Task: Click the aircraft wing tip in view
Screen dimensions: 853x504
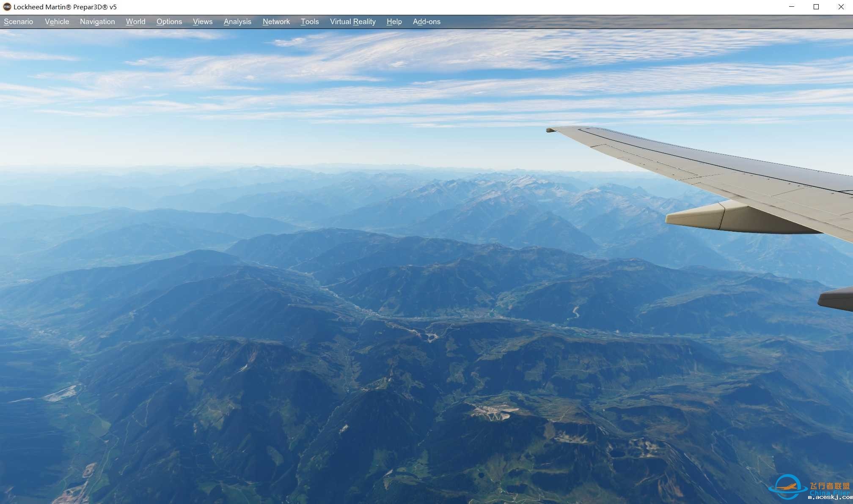Action: (552, 130)
